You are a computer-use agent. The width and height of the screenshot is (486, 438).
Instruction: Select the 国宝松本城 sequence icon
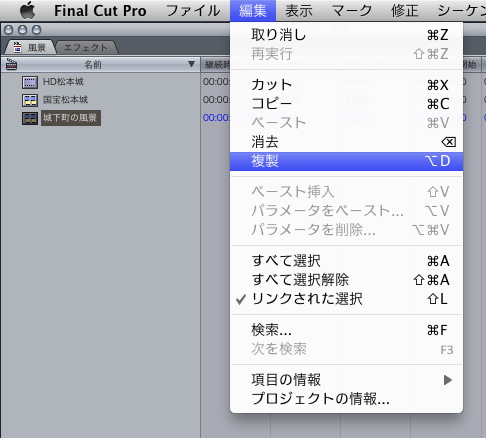click(x=30, y=100)
